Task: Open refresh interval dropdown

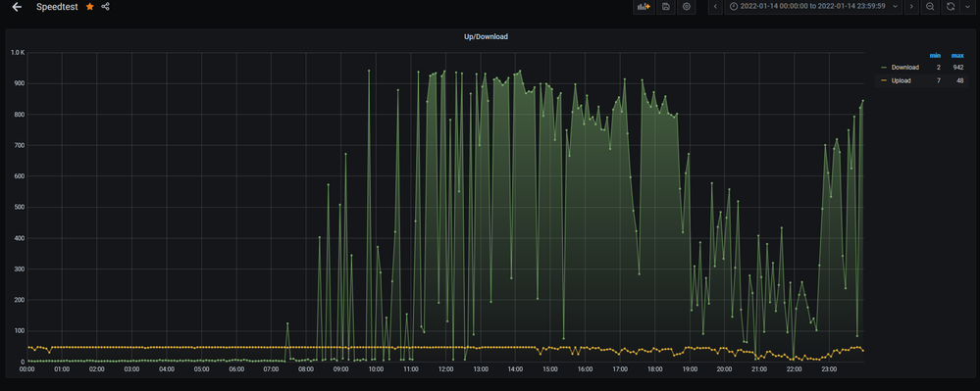Action: [x=967, y=6]
